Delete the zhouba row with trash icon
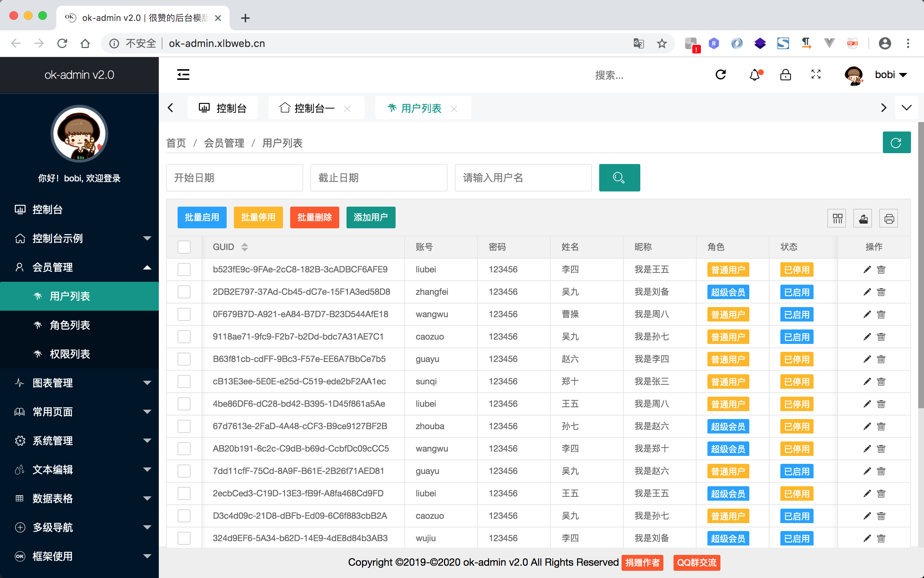 pos(881,426)
